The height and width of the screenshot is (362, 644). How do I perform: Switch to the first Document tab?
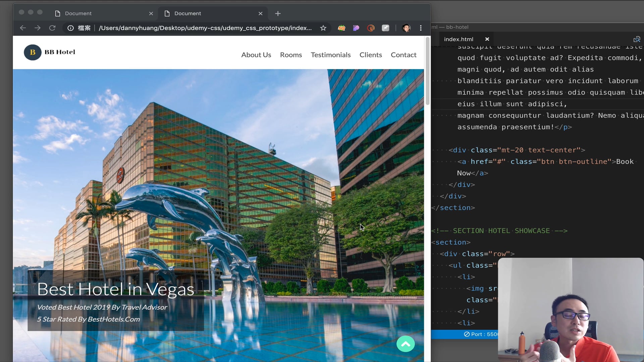pyautogui.click(x=101, y=13)
